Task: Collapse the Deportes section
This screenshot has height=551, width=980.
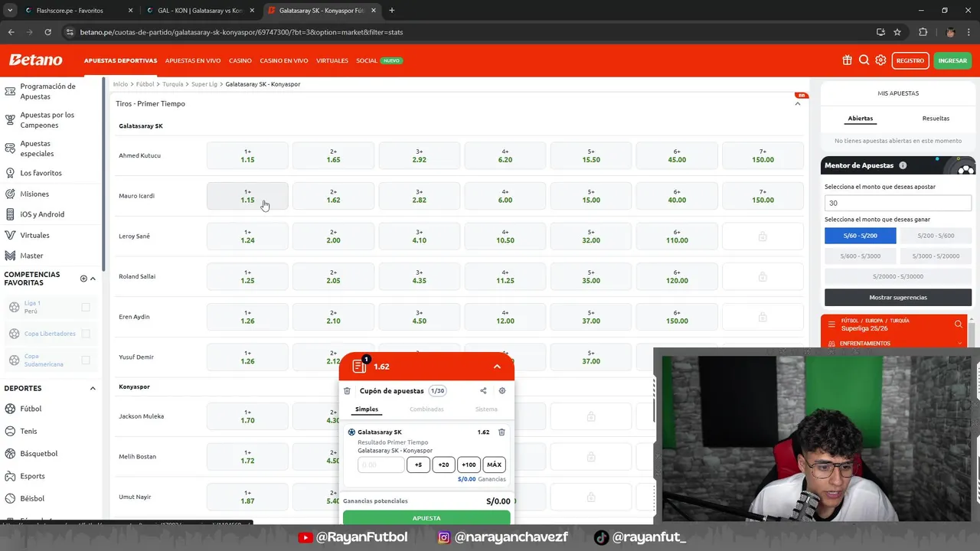Action: (93, 389)
